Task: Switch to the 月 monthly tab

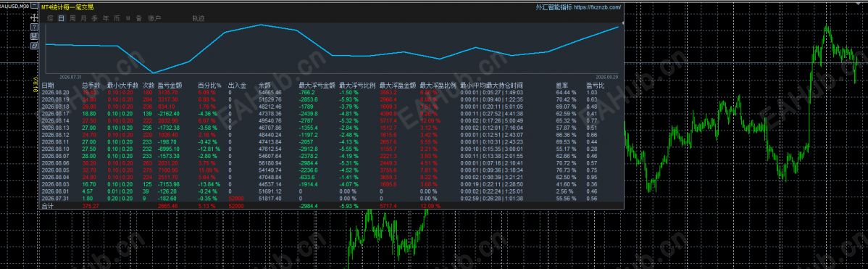Action: coord(83,18)
